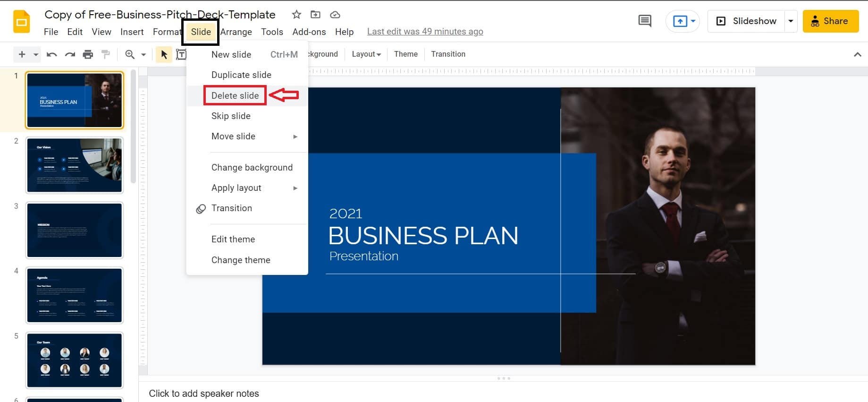Select the text box tool
This screenshot has height=402, width=868.
click(181, 54)
